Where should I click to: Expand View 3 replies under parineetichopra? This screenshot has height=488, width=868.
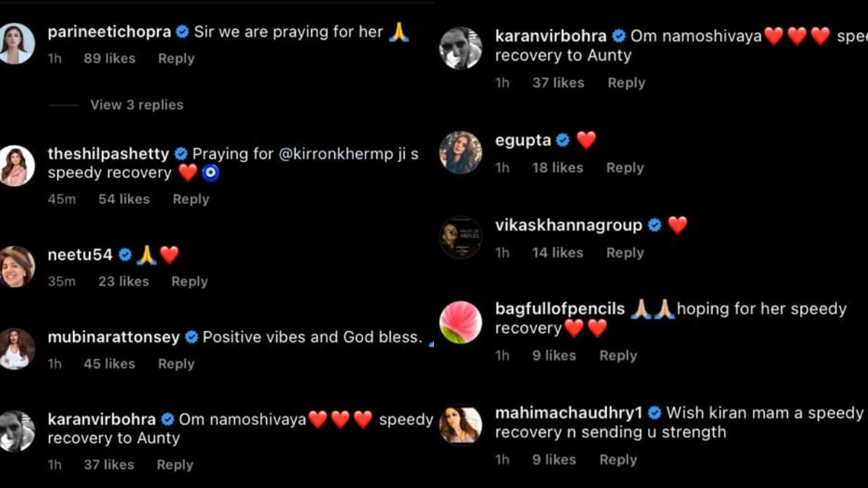coord(137,105)
